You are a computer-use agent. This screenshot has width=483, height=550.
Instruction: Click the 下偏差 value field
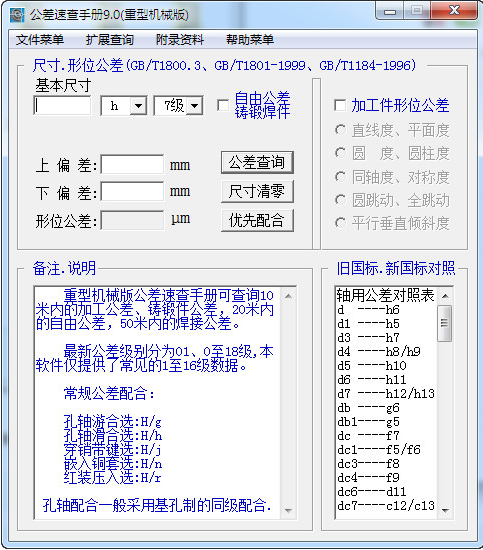[132, 192]
